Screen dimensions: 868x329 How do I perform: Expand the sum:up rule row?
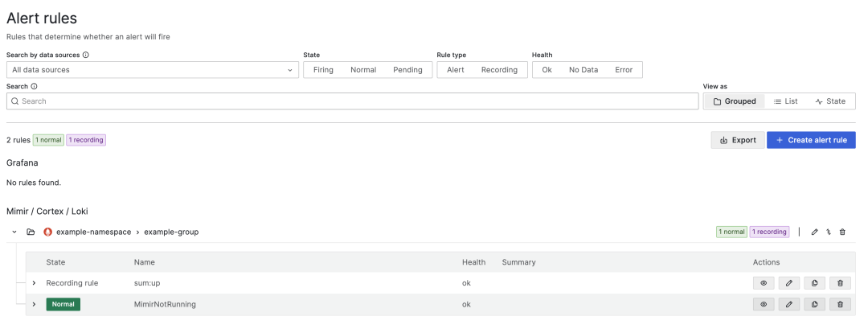pyautogui.click(x=35, y=283)
